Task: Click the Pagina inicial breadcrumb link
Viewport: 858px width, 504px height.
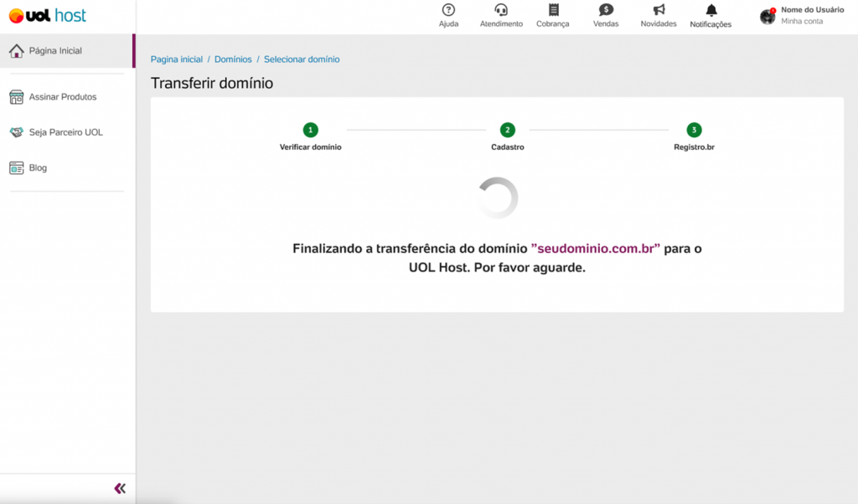Action: (177, 59)
